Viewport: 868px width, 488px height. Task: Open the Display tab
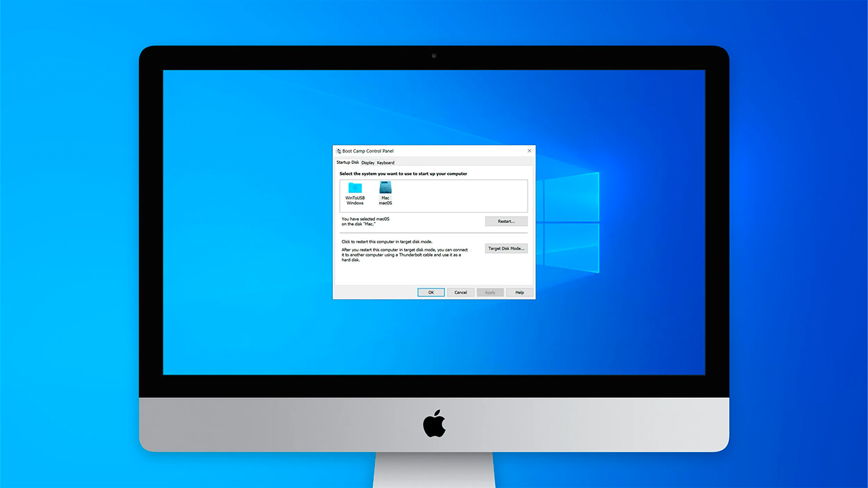pyautogui.click(x=368, y=163)
